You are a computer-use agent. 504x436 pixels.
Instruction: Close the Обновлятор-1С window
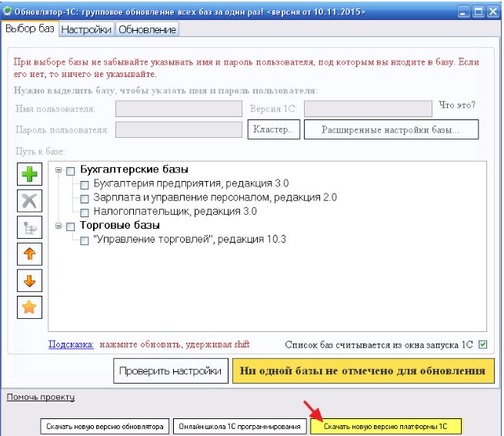[x=492, y=12]
